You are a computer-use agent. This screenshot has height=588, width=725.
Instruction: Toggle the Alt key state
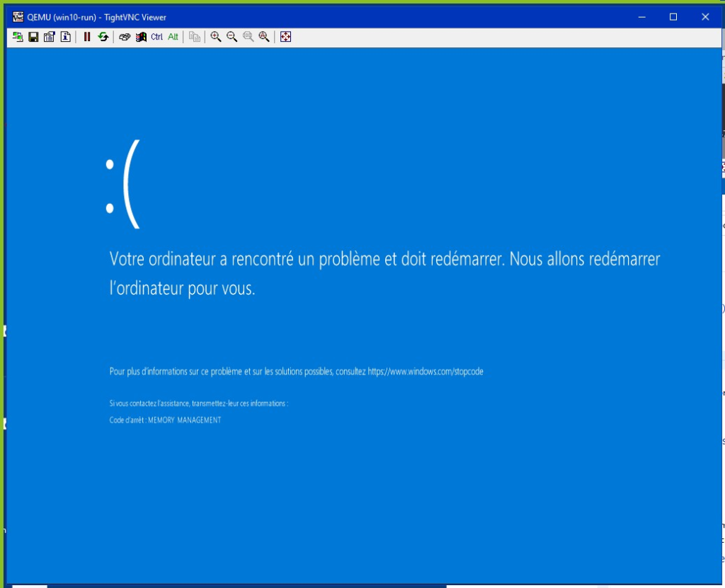point(173,37)
